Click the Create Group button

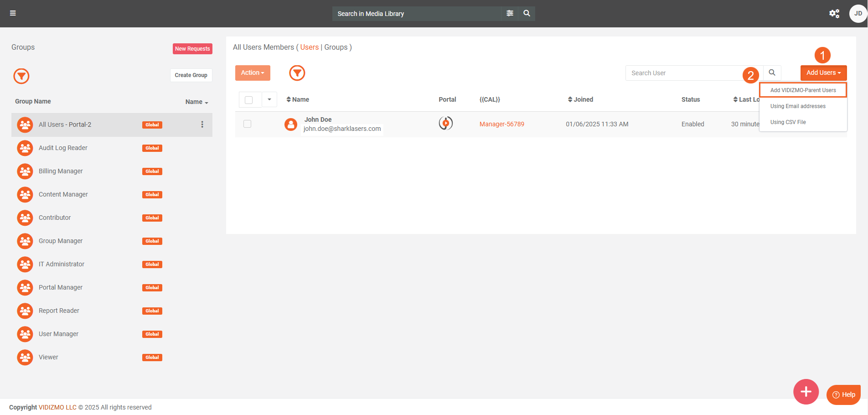[191, 75]
